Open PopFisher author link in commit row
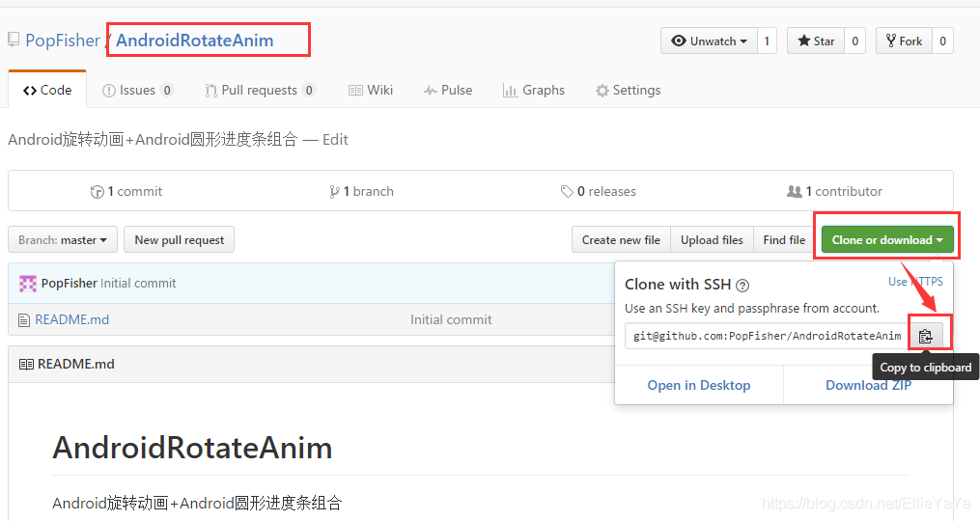This screenshot has width=980, height=521. click(69, 284)
